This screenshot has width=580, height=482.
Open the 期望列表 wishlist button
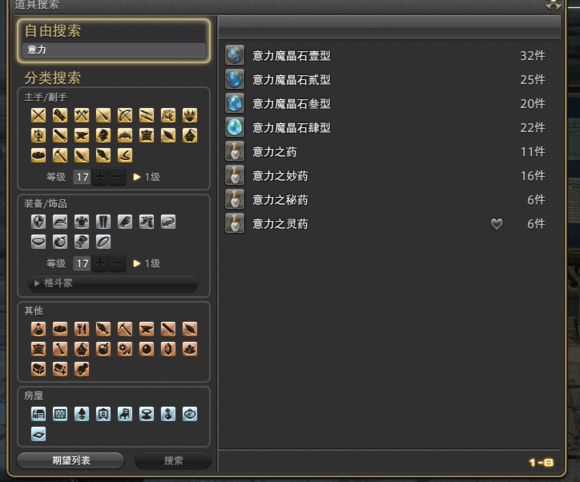point(71,461)
